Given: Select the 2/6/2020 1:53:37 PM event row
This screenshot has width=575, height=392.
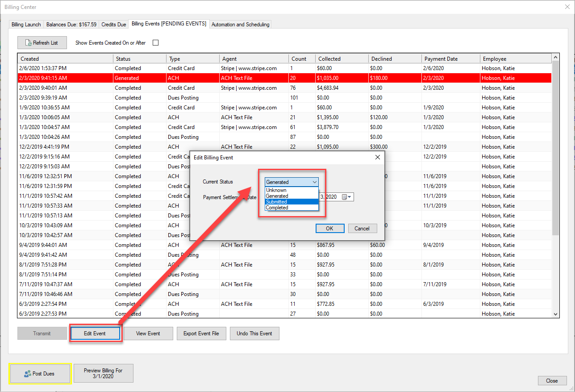Looking at the screenshot, I should tap(285, 68).
